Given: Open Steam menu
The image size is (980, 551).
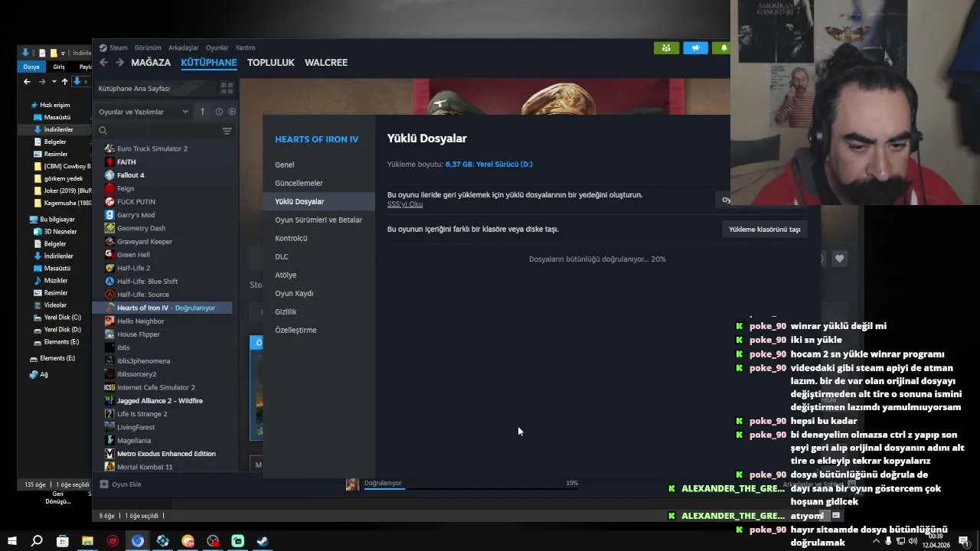Looking at the screenshot, I should click(x=114, y=47).
